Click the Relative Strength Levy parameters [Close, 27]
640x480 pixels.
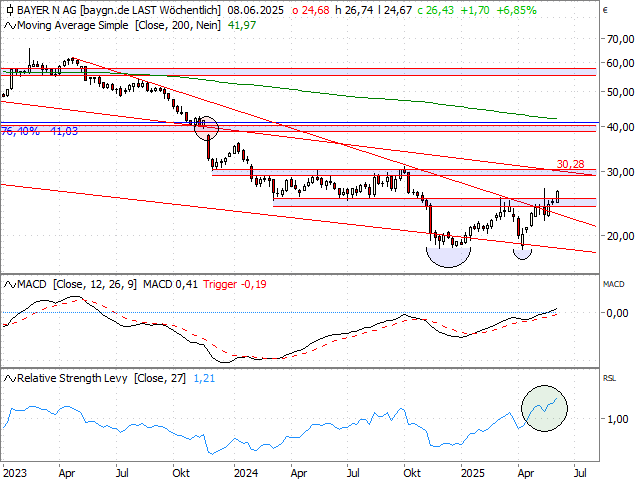(160, 378)
